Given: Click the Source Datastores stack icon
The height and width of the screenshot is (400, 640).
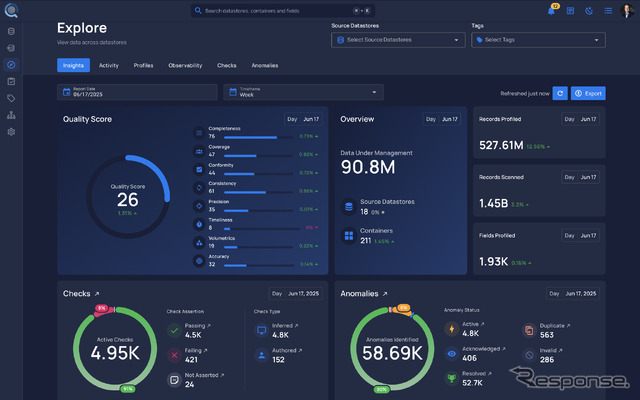Looking at the screenshot, I should 349,207.
